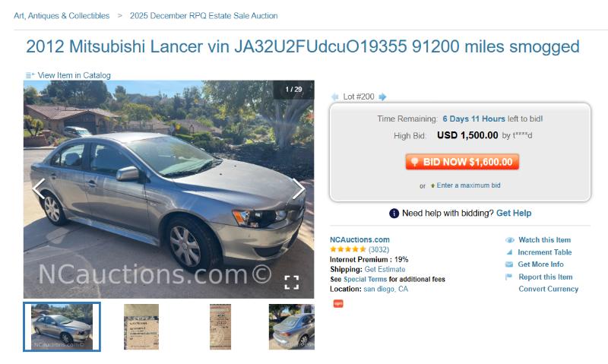Go to previous lot arrow
The width and height of the screenshot is (608, 364).
coord(335,97)
